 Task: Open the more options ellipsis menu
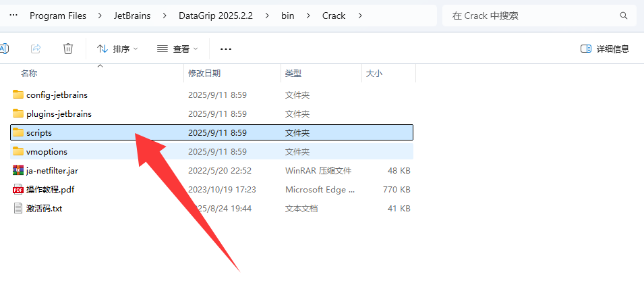point(226,49)
